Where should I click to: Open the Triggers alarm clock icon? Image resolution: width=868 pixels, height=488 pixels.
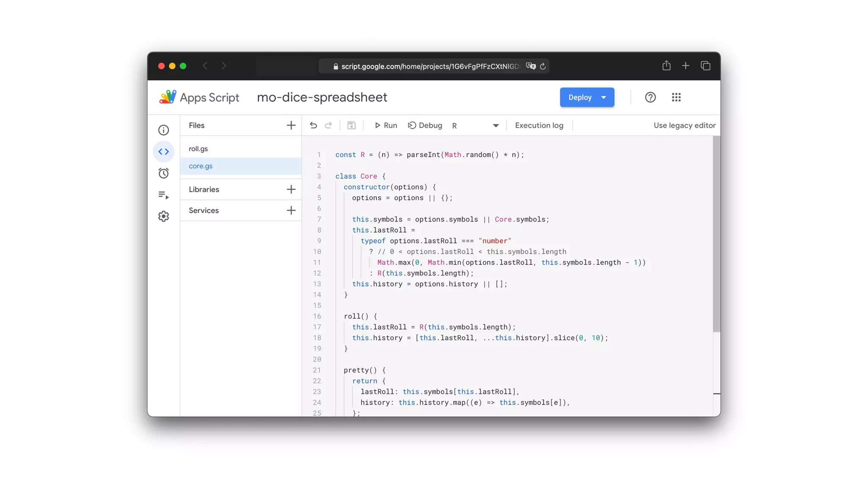[x=164, y=173]
